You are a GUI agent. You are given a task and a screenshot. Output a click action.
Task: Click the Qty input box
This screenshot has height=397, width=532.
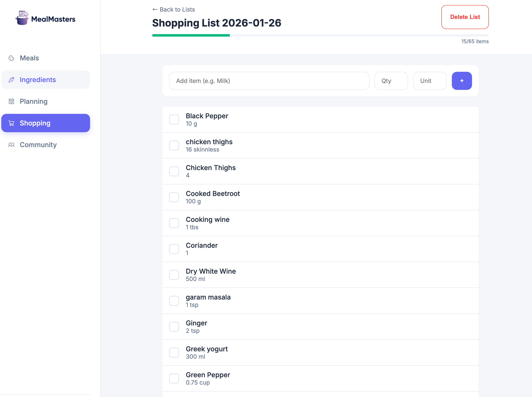(x=391, y=81)
